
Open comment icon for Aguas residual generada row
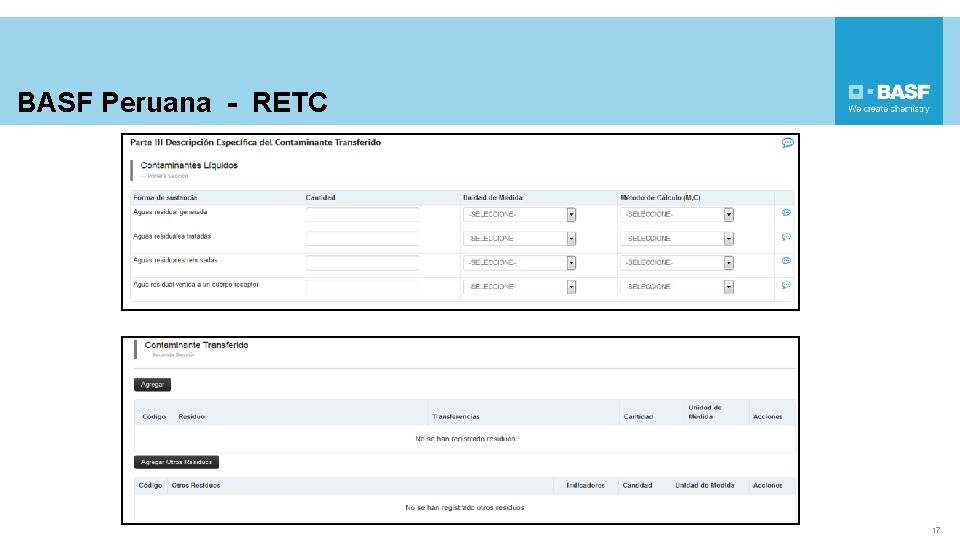pyautogui.click(x=786, y=212)
